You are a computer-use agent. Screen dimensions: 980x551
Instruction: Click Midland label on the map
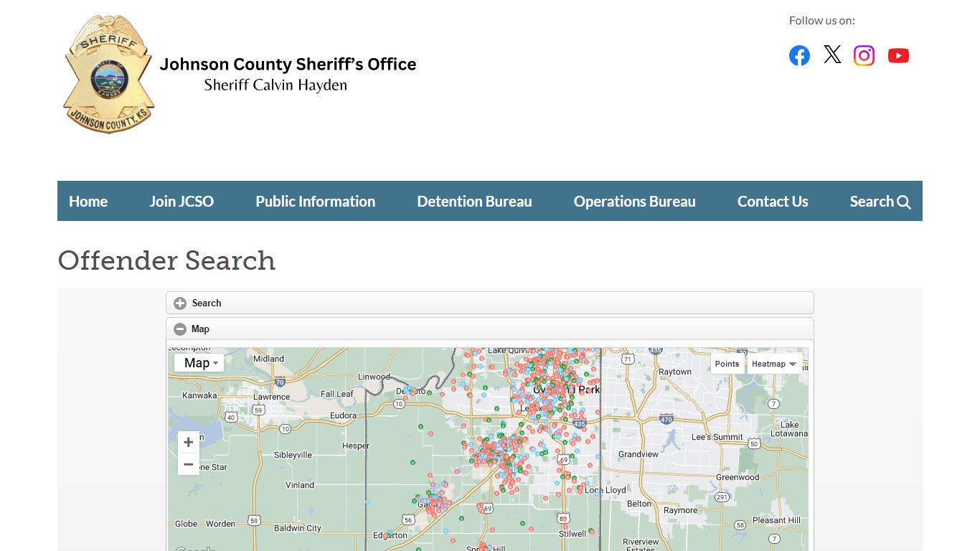coord(268,359)
